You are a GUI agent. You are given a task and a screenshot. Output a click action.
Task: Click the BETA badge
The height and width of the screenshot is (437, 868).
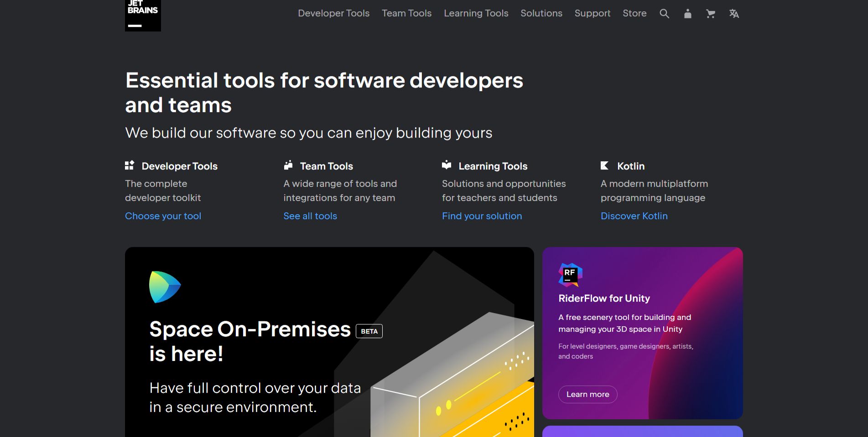point(369,331)
